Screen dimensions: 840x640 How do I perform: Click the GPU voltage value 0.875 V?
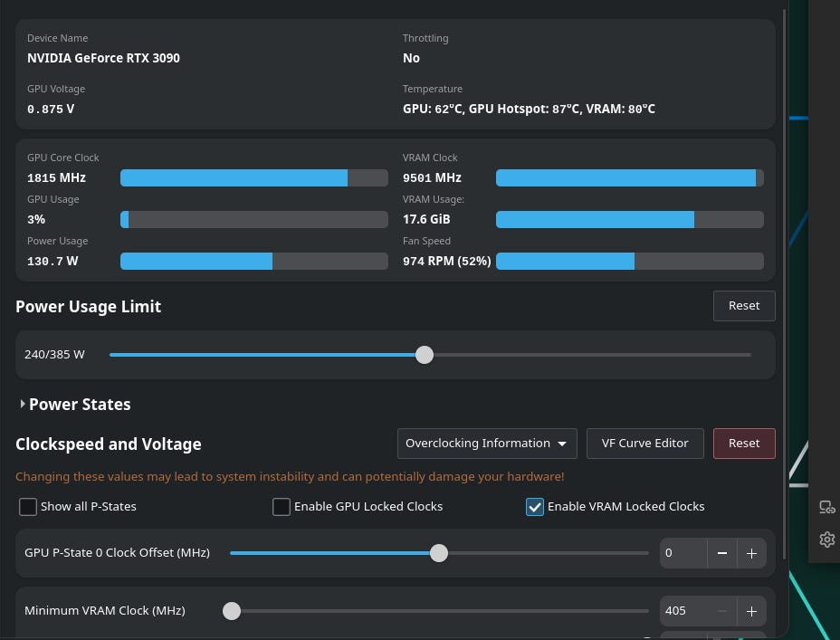click(51, 109)
